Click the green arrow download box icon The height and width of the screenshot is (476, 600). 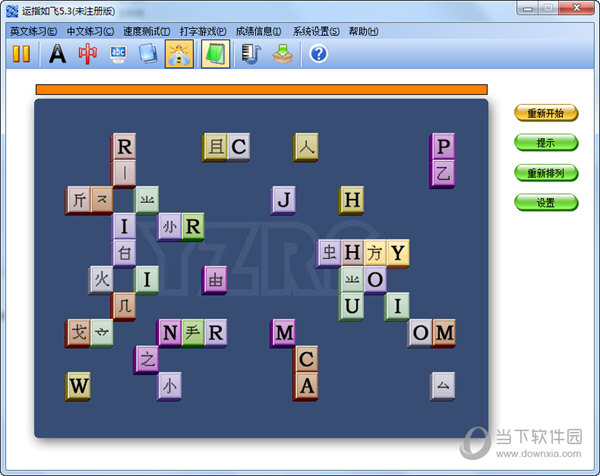[x=282, y=54]
